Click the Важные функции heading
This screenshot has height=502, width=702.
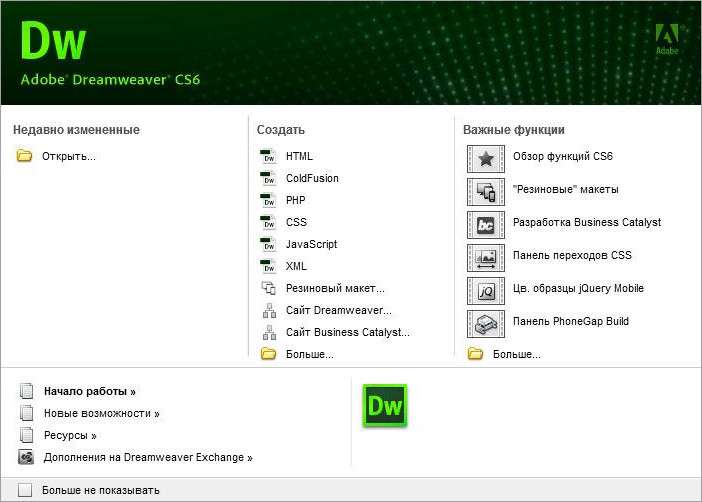pos(514,130)
